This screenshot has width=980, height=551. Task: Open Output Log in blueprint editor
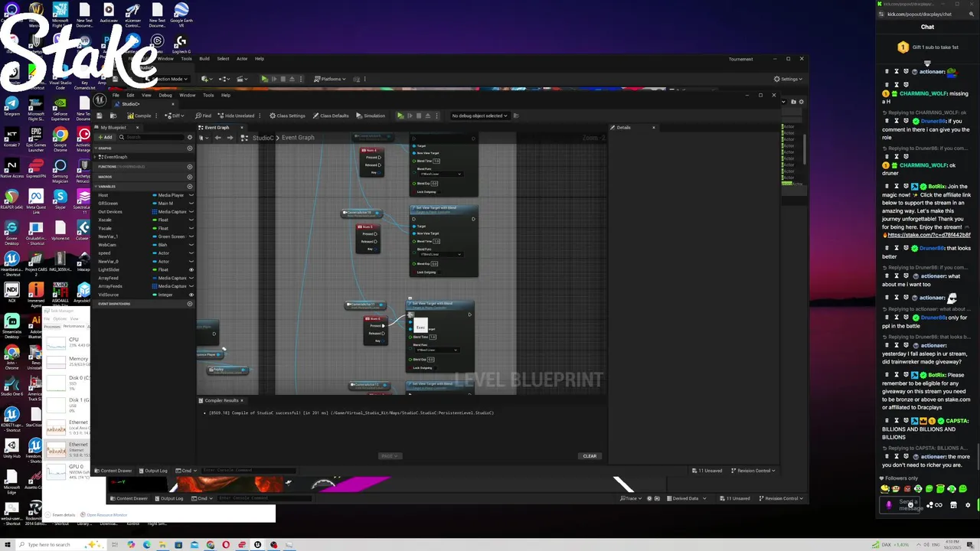153,471
